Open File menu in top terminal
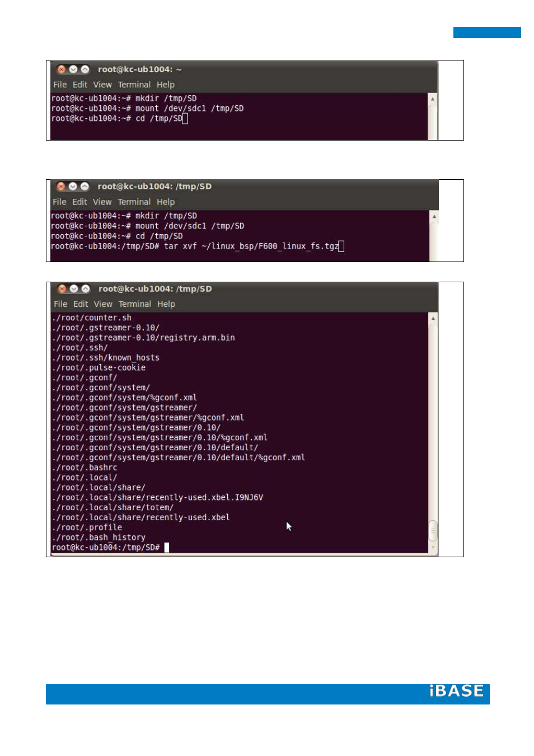 pos(60,85)
